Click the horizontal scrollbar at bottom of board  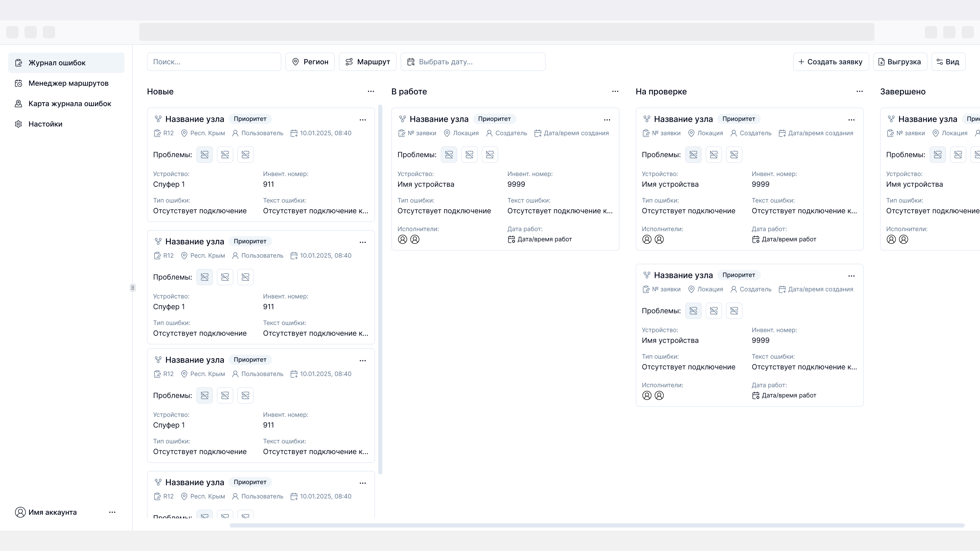pos(597,525)
